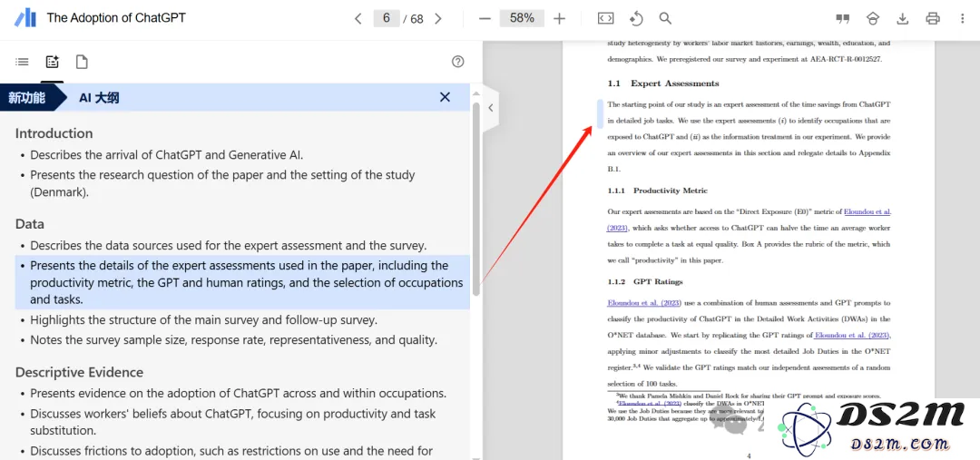Toggle fit-to-width page view icon
Screen dimensions: 980x460
(x=605, y=19)
